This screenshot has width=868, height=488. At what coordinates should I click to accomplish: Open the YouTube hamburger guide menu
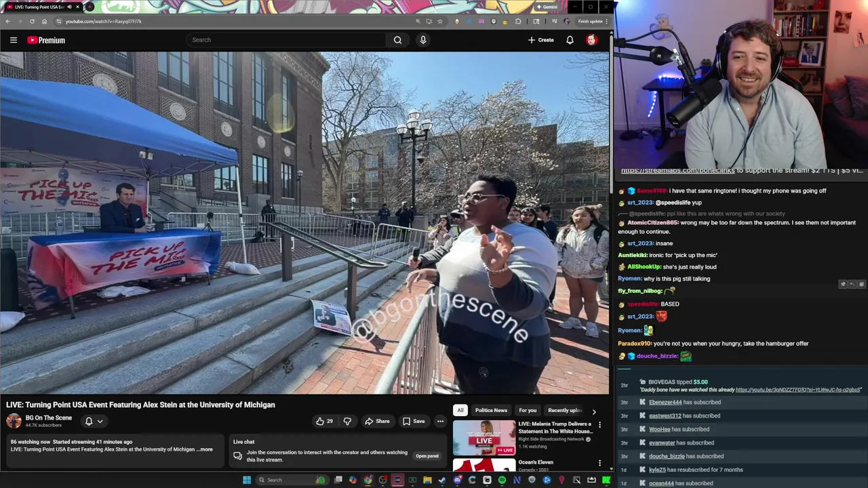[x=14, y=40]
